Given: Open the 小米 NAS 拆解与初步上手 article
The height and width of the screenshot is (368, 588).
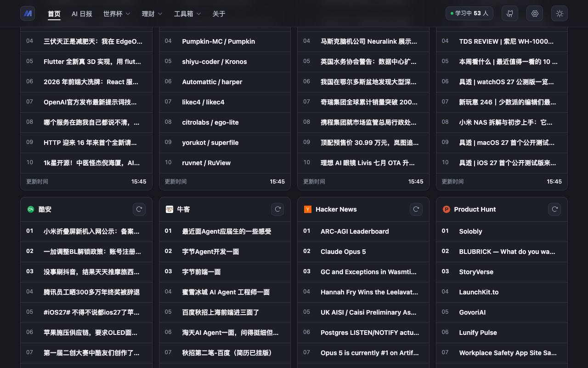Looking at the screenshot, I should point(502,122).
